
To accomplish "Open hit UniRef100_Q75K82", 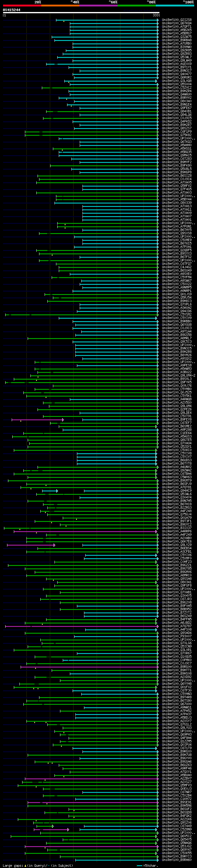I will [x=176, y=135].
